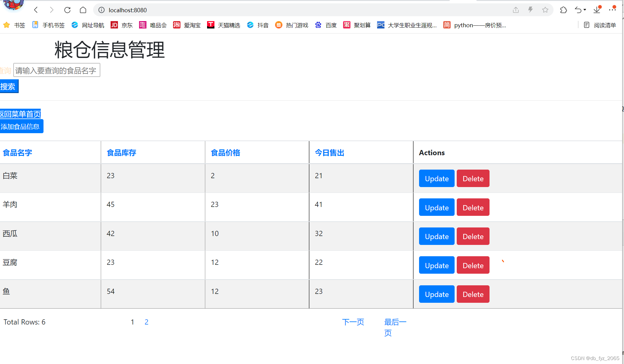
Task: Open 爱淘宝 bookmark
Action: click(x=187, y=25)
